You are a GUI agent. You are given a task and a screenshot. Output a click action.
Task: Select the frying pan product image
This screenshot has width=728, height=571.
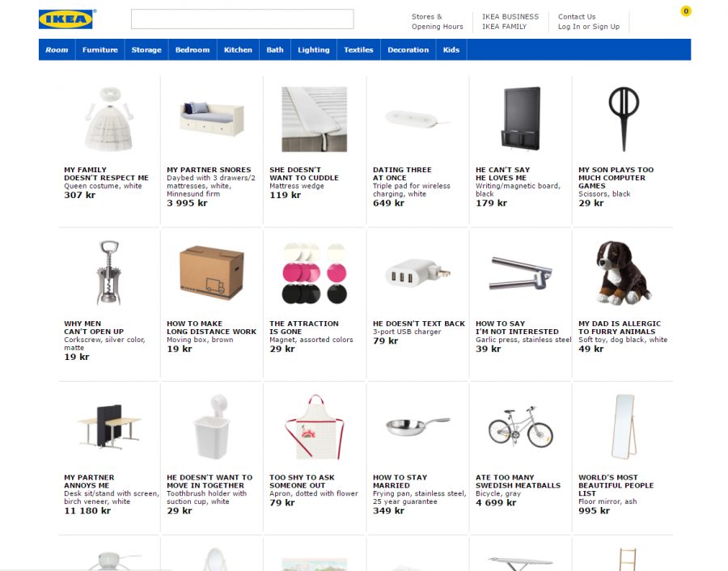[417, 426]
